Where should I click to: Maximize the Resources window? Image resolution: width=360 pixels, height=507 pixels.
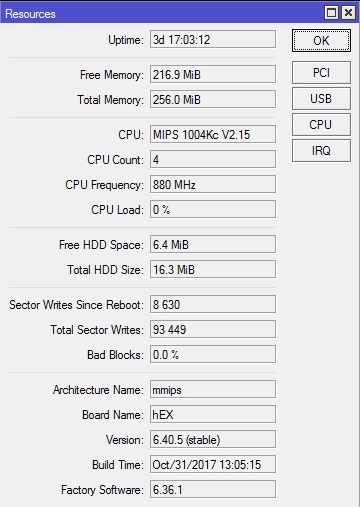[x=331, y=13]
